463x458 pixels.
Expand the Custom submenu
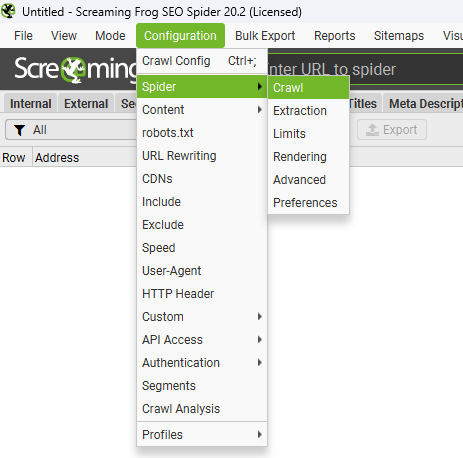tap(202, 317)
